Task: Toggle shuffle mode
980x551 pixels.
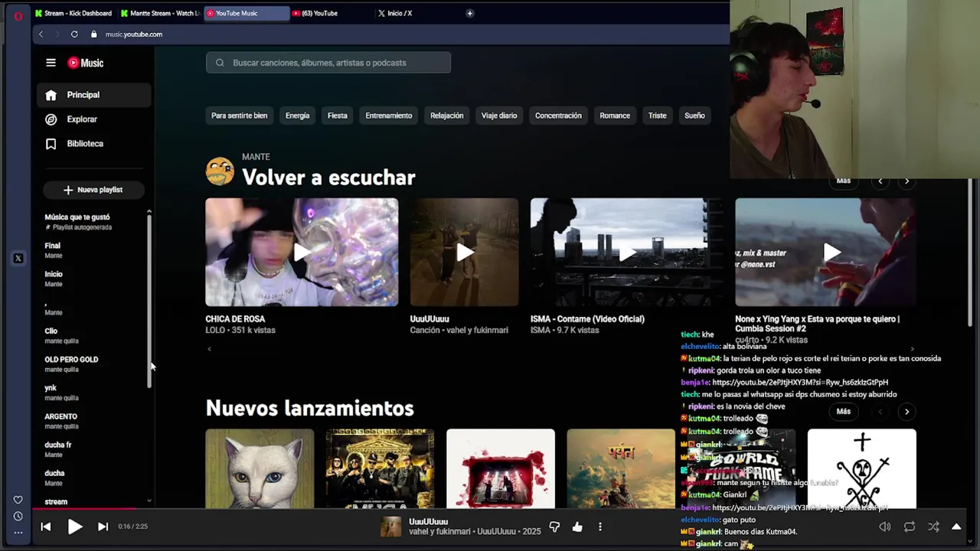Action: 933,527
